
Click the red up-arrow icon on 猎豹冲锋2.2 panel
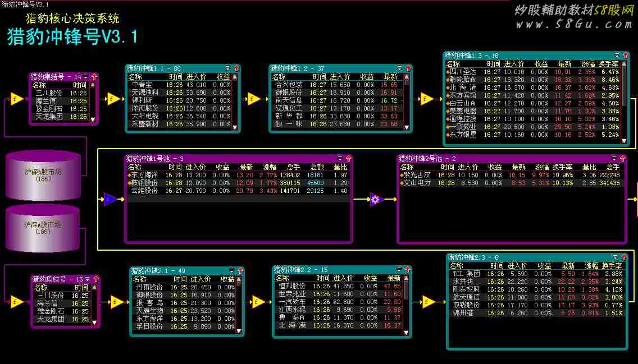pos(408,269)
